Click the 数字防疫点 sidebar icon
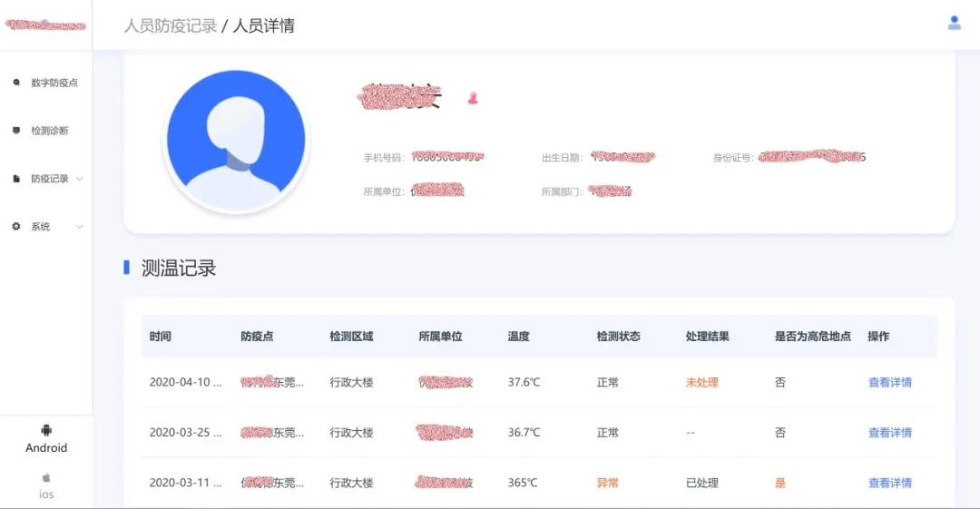This screenshot has width=980, height=509. tap(16, 83)
